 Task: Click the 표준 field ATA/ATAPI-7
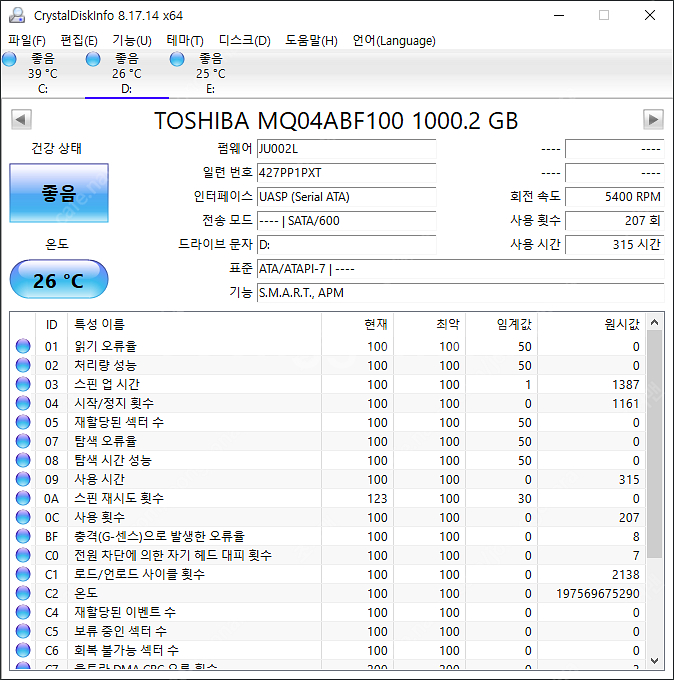pos(461,269)
